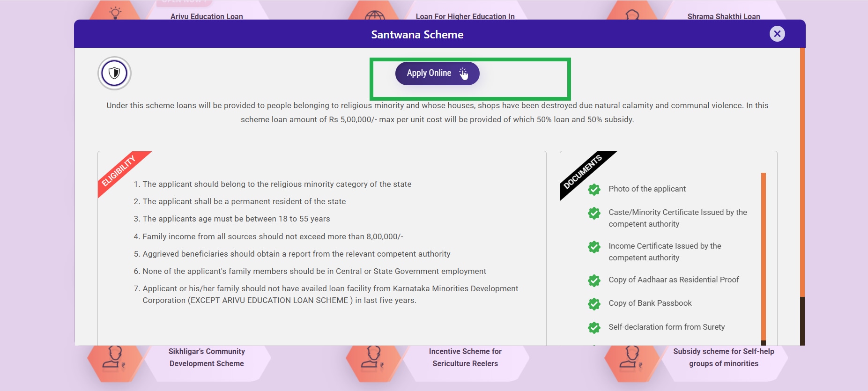Click the dialog's orange vertical scrollbar
Viewport: 868px width, 391px height.
point(802,173)
